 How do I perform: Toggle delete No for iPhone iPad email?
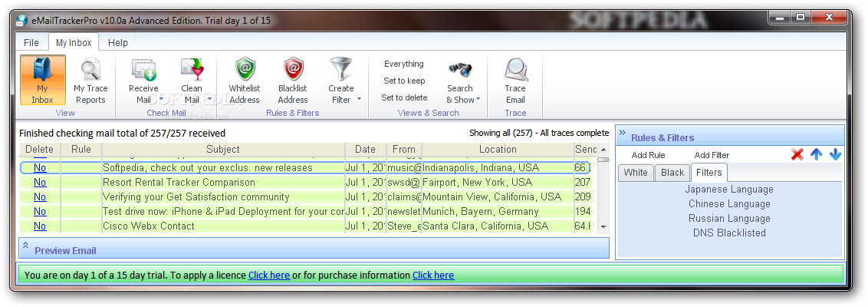pyautogui.click(x=40, y=211)
